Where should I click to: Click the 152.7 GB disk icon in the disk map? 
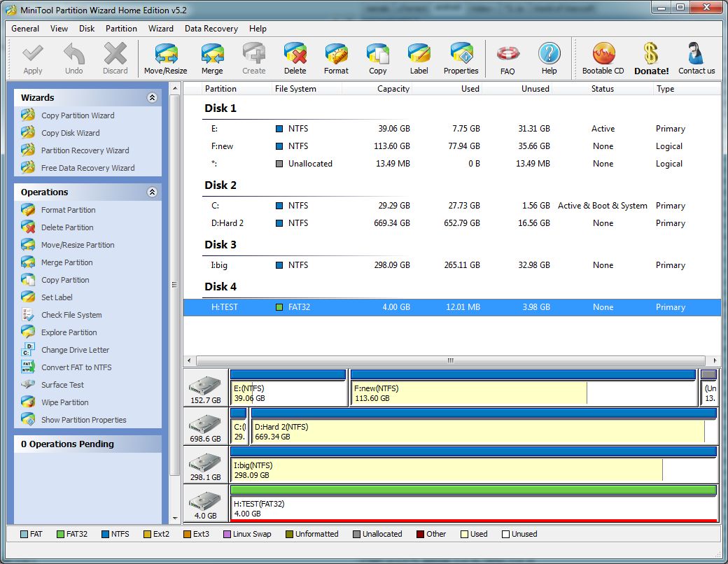[x=205, y=389]
